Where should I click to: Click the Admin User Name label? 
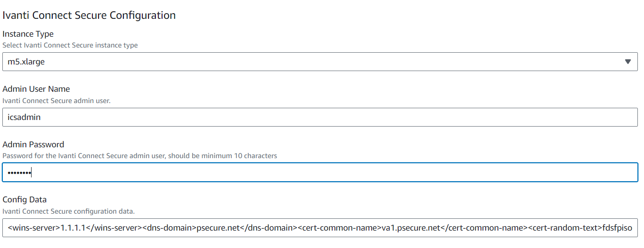[36, 89]
